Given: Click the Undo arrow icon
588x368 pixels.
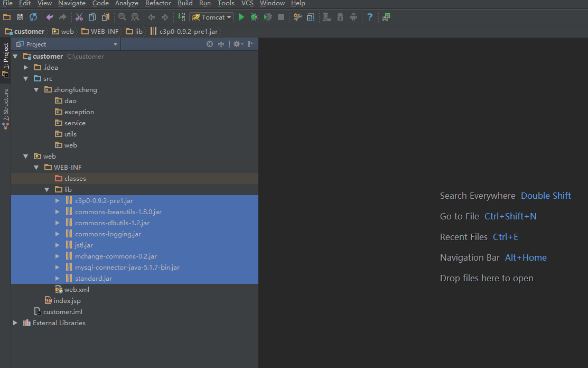Looking at the screenshot, I should (50, 17).
